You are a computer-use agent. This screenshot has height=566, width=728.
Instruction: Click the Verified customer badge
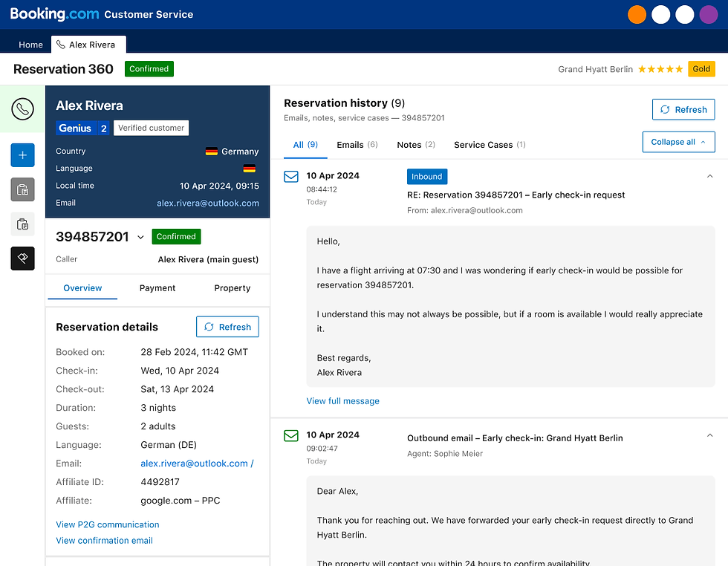(x=151, y=129)
